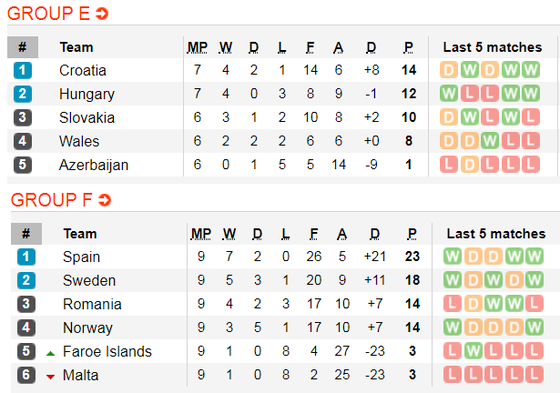Screen dimensions: 560x393
Task: Click Spain's first W result badge
Action: pos(452,257)
